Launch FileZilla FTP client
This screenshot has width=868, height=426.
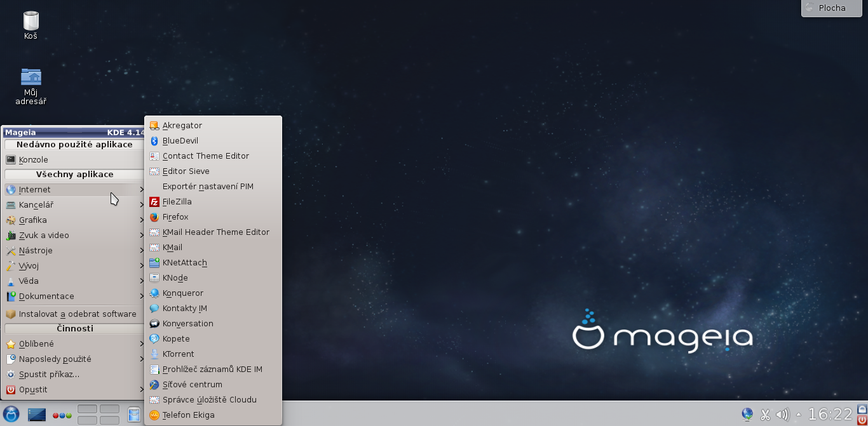[x=213, y=202]
